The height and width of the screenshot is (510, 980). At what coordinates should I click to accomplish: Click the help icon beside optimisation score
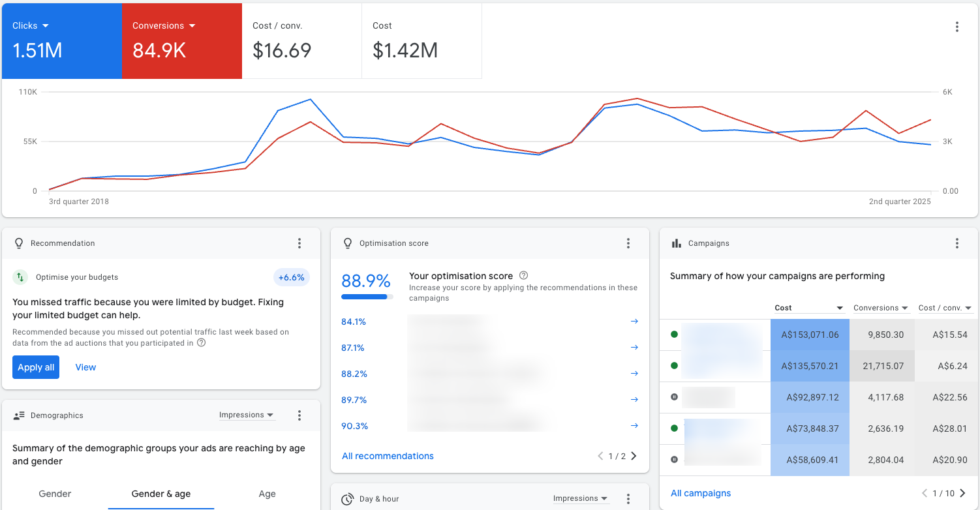(523, 275)
